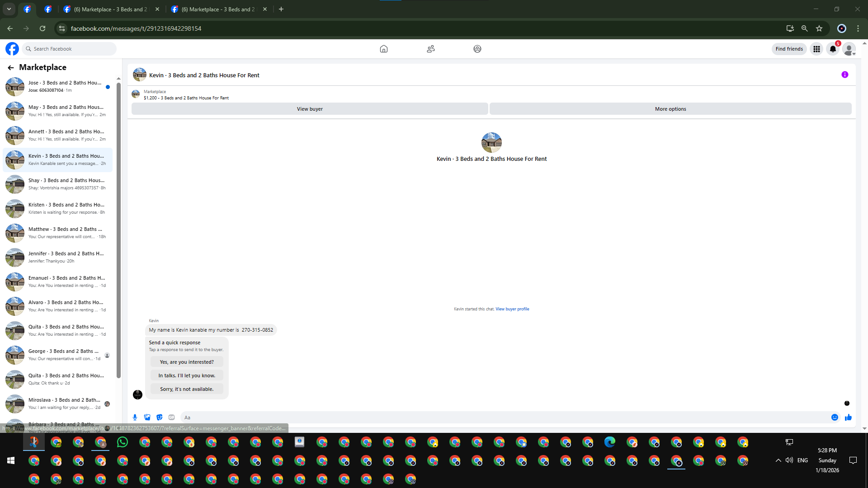Open Facebook notifications bell

click(x=833, y=49)
